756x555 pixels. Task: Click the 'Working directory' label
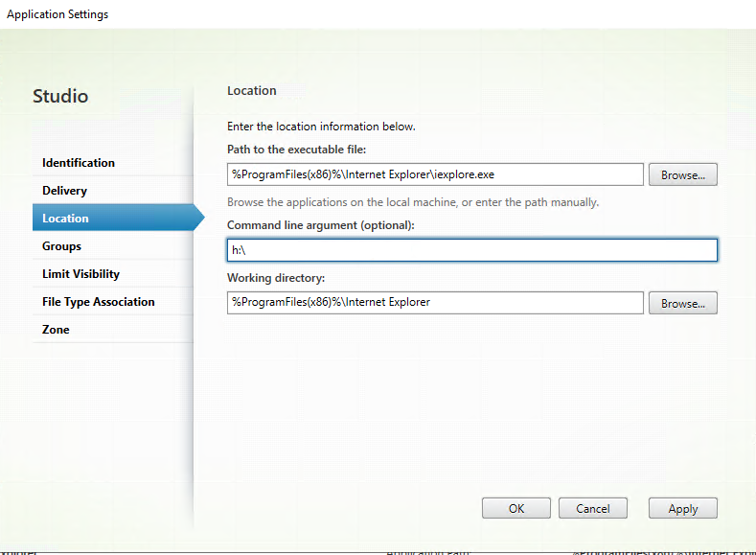click(276, 278)
